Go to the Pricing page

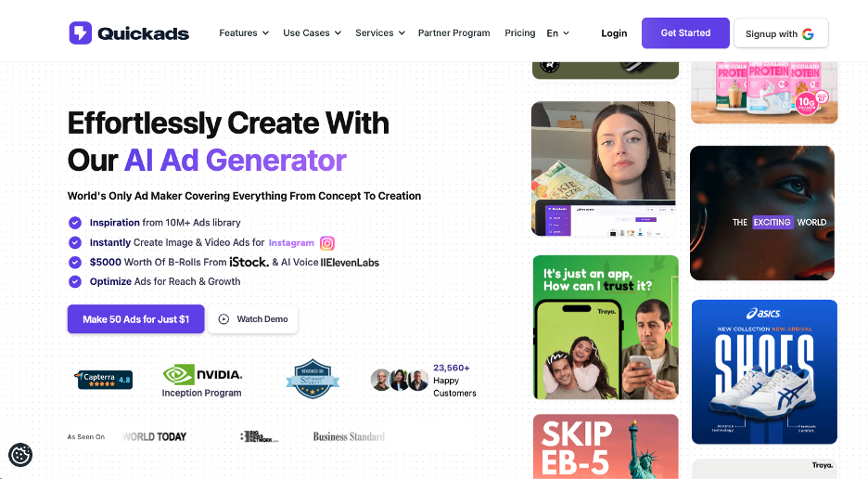(520, 32)
